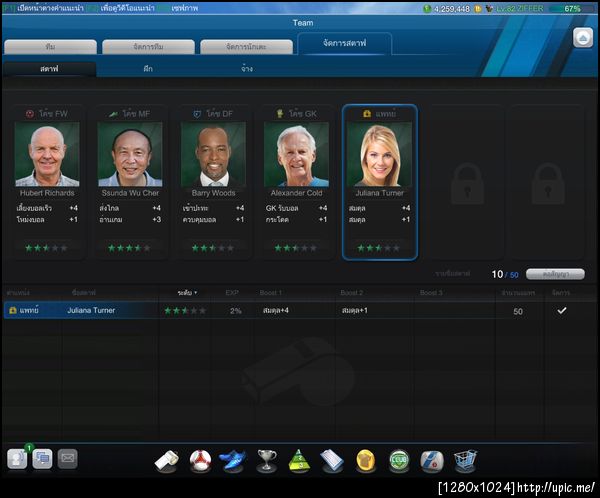Open the green CLUB badge icon

point(399,460)
